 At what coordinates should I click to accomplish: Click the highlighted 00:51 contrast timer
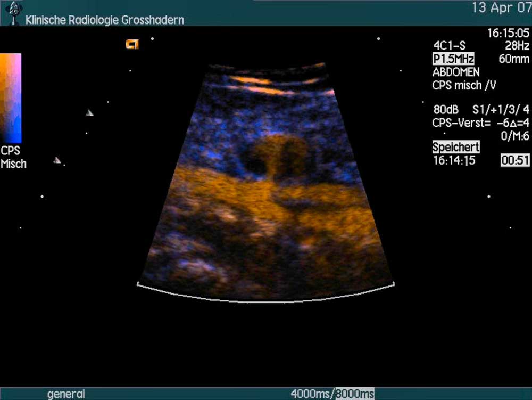(x=514, y=160)
